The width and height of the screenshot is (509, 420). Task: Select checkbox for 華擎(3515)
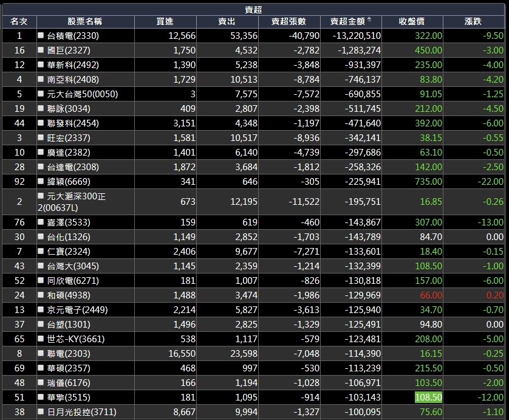coord(41,397)
